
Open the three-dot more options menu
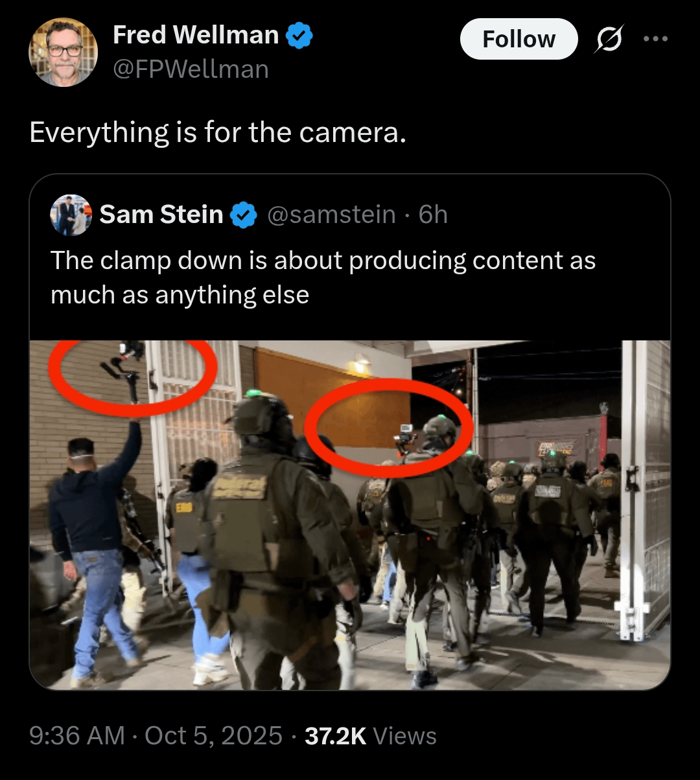(x=655, y=39)
